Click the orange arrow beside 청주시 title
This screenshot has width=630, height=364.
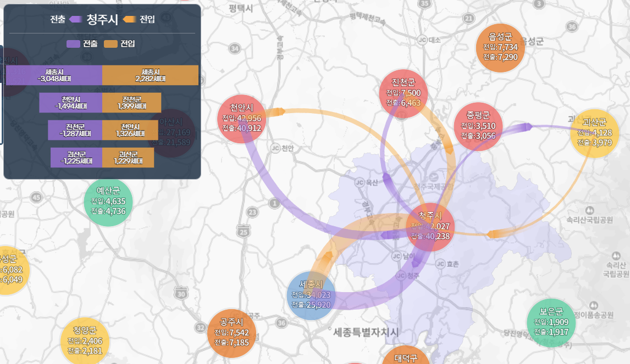(x=129, y=19)
